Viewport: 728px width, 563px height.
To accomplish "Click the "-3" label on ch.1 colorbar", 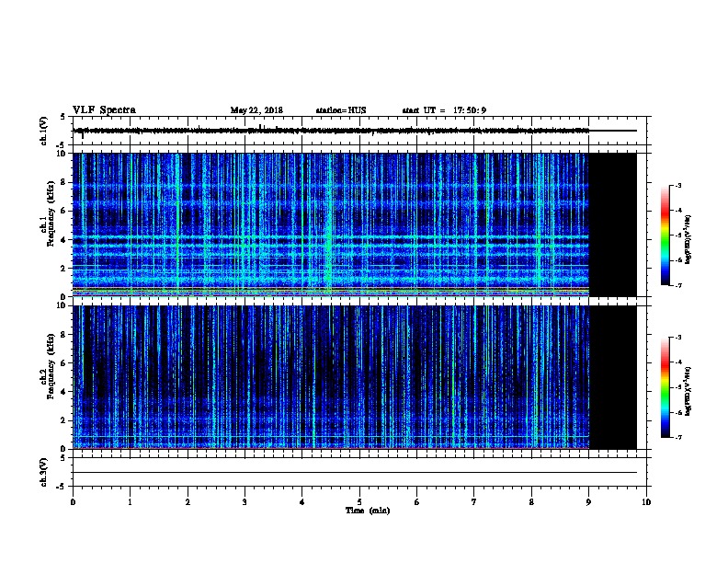I will [x=678, y=185].
